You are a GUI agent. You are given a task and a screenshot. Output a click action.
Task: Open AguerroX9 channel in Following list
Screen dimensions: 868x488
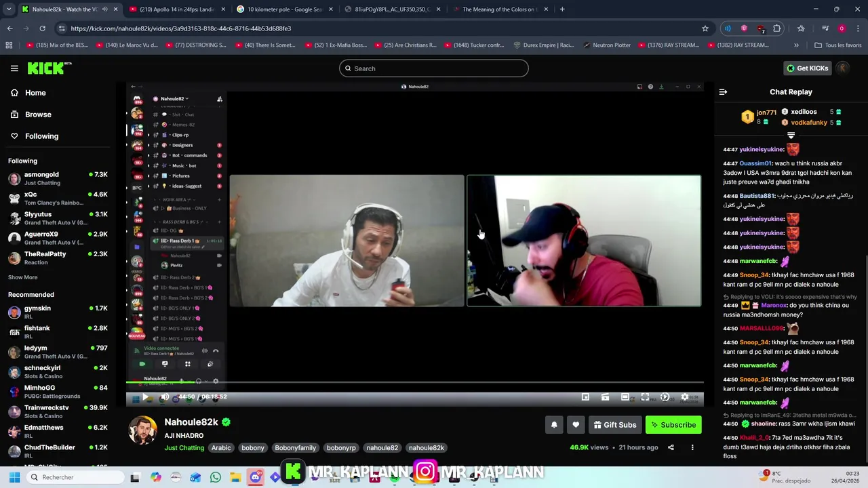click(58, 238)
